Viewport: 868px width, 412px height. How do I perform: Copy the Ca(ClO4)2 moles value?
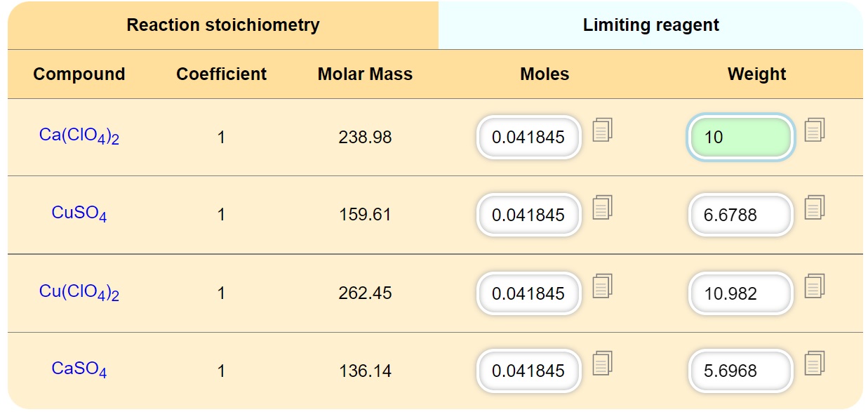tap(602, 131)
